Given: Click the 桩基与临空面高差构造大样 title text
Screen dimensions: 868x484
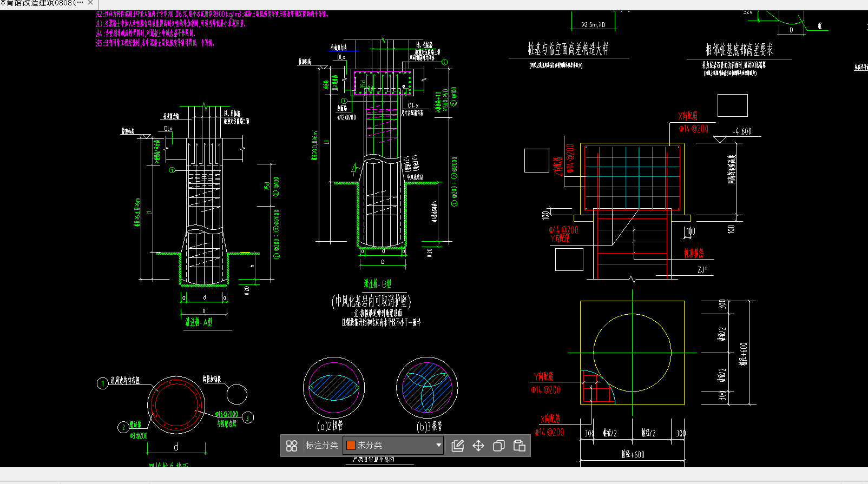Looking at the screenshot, I should [568, 50].
